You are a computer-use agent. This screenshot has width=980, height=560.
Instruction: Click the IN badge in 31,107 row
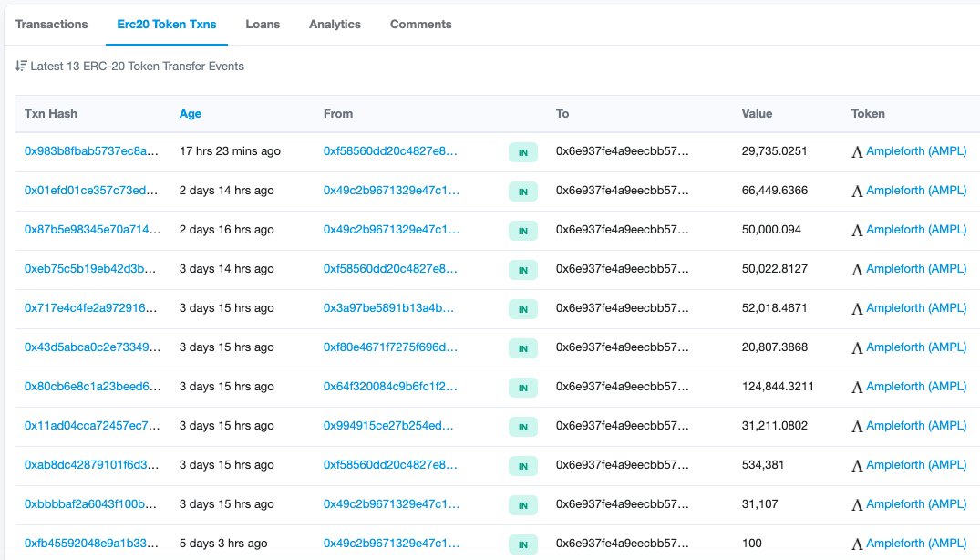[x=523, y=505]
